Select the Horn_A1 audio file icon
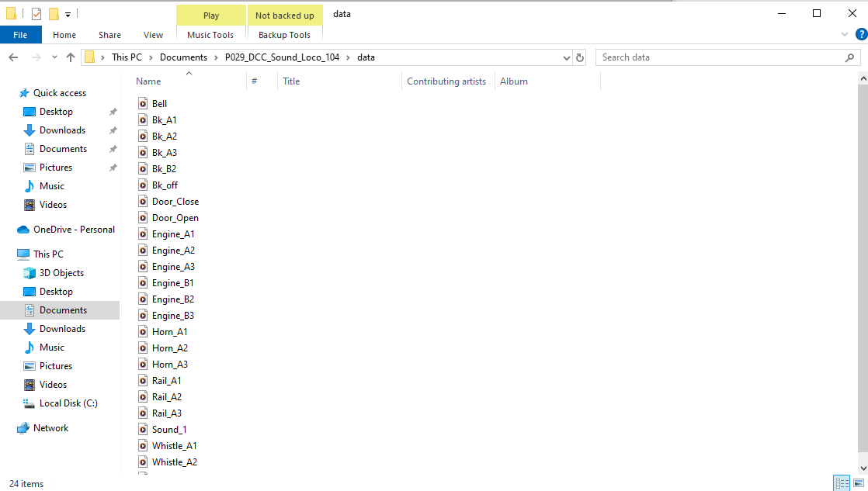 [143, 332]
